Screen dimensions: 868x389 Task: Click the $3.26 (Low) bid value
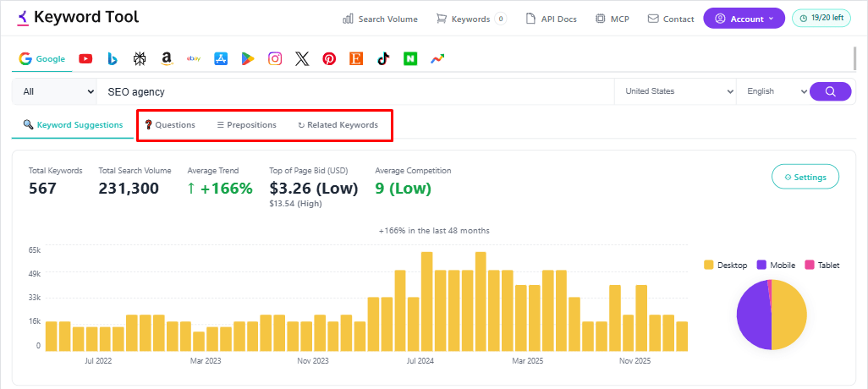point(314,188)
